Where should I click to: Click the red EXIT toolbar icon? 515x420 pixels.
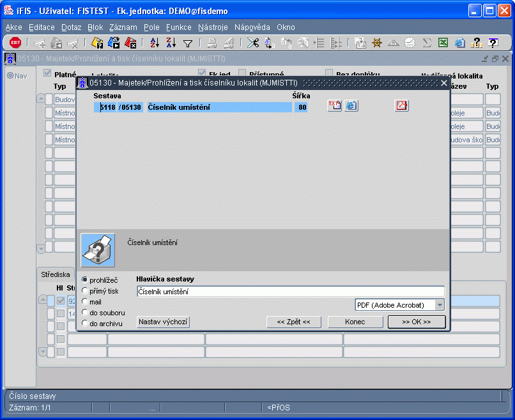15,43
